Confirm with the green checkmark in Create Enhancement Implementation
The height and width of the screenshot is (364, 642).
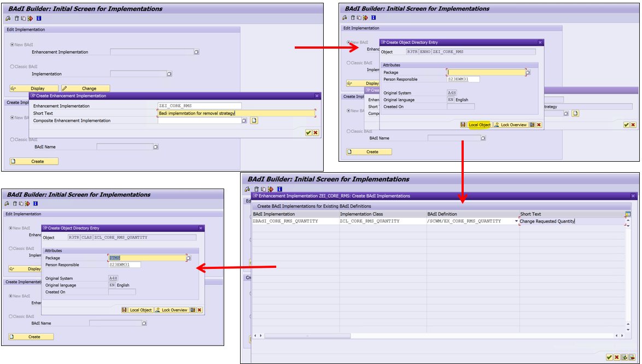[308, 132]
